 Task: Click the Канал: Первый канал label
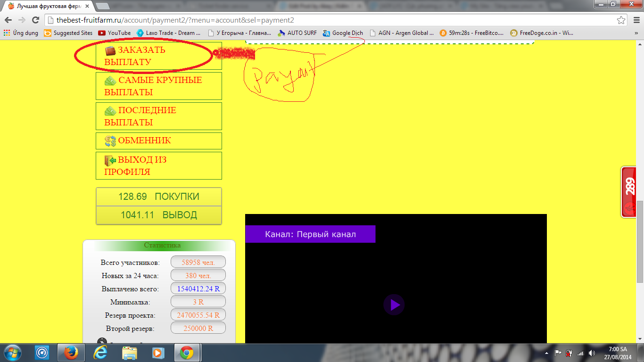[310, 234]
